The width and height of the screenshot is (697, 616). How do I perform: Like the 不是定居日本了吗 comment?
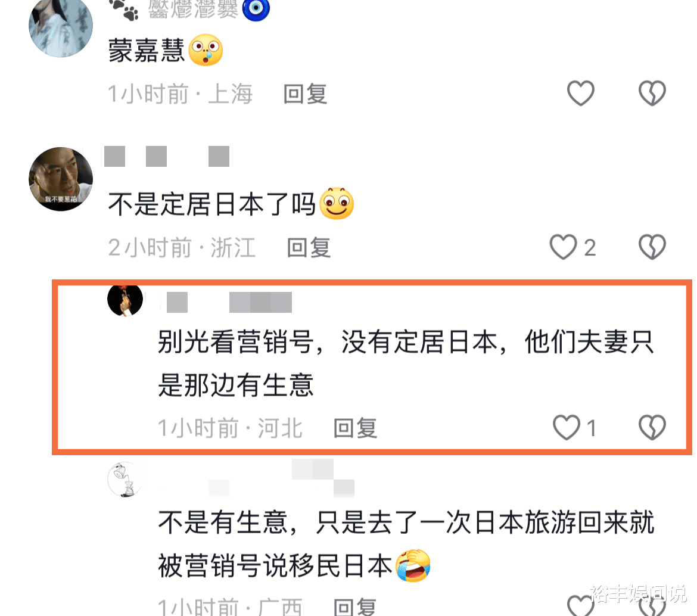click(x=563, y=247)
